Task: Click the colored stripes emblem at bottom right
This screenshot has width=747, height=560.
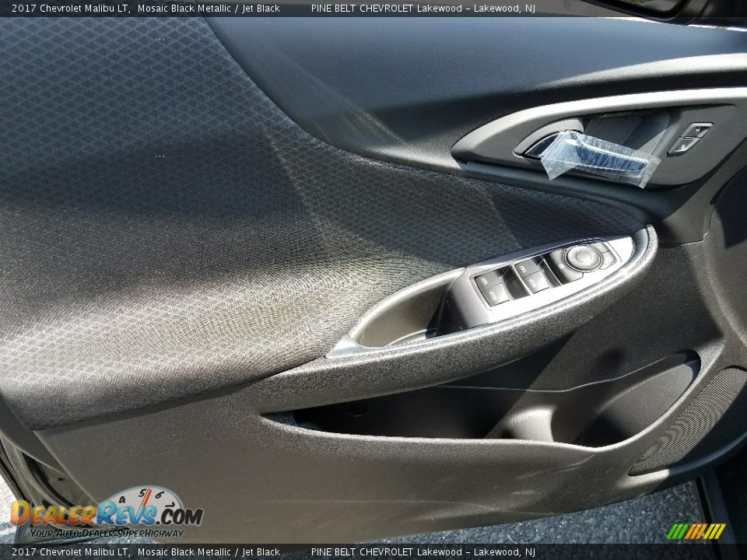Action: click(696, 531)
